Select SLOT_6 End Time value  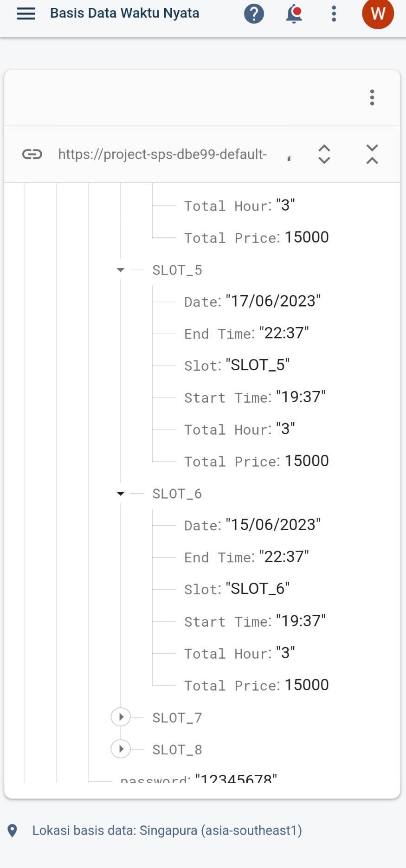tap(284, 557)
